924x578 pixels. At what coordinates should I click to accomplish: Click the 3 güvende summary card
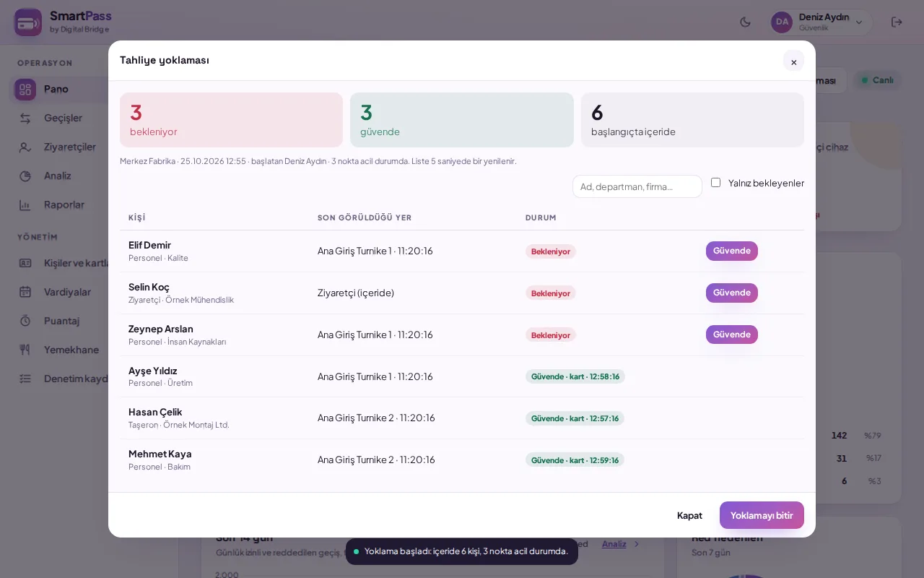coord(462,120)
